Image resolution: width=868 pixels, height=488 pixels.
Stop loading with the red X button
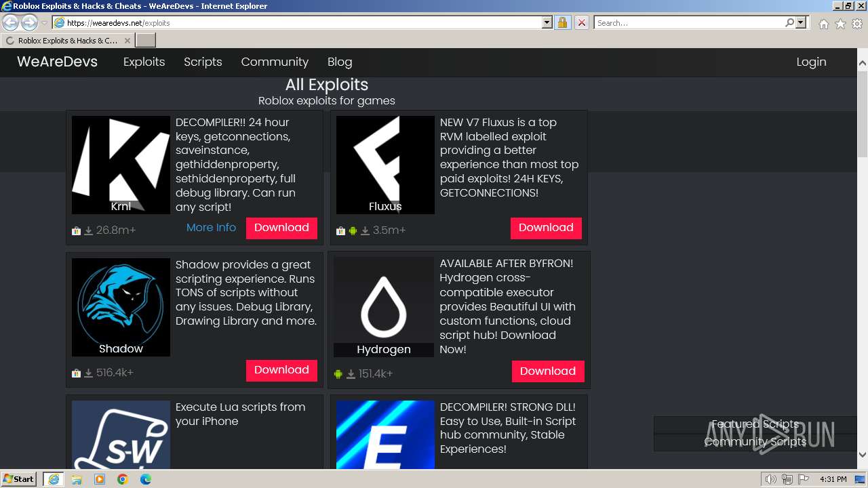[x=581, y=22]
